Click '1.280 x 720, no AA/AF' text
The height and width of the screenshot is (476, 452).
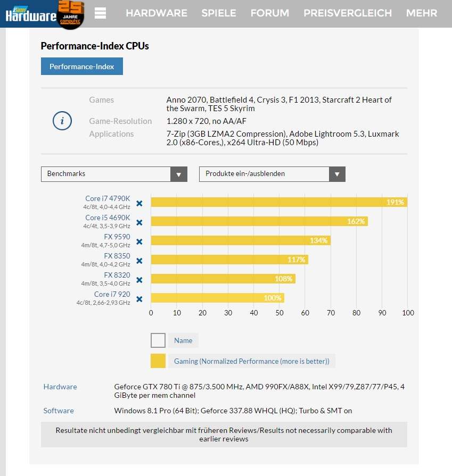click(207, 121)
